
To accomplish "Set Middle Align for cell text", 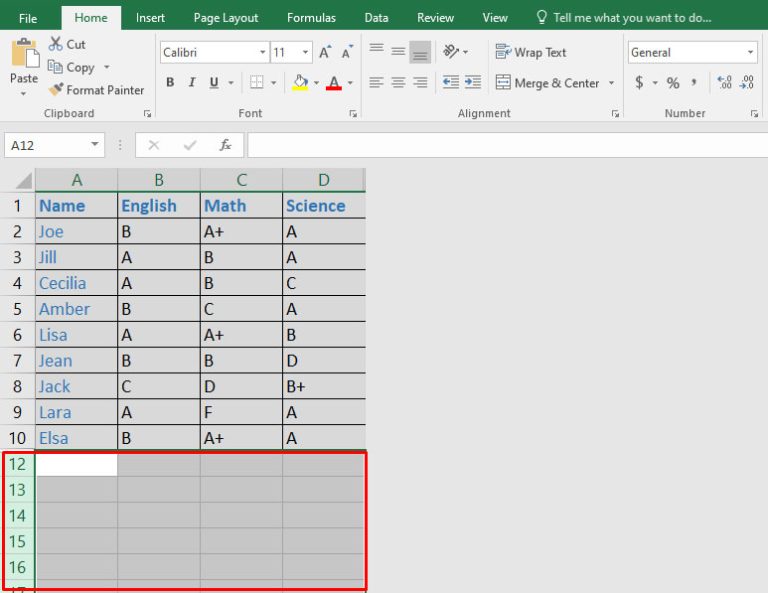I will coord(398,51).
